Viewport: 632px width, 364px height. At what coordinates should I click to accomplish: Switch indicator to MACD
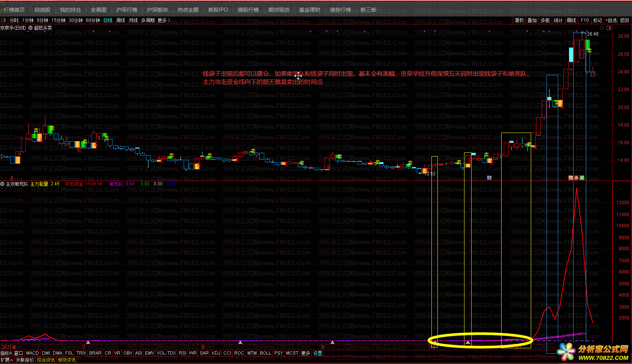pos(33,353)
